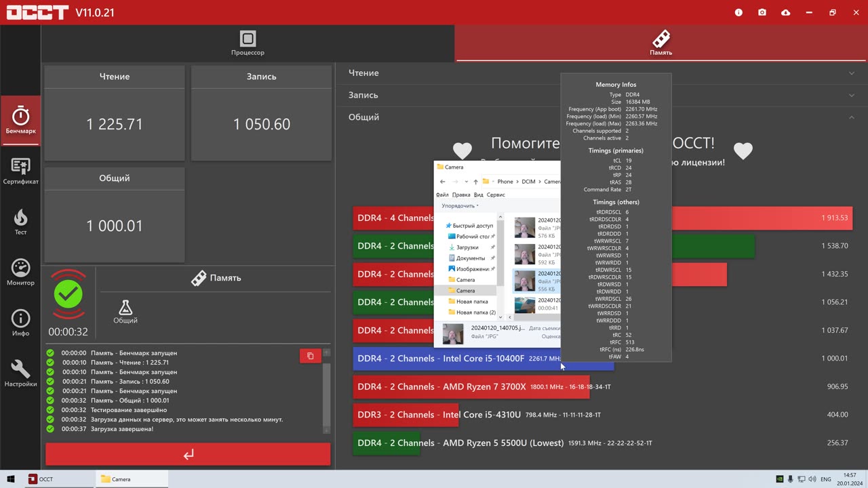Viewport: 868px width, 488px height.
Task: Click DCIM in Camera address breadcrumb
Action: (528, 182)
